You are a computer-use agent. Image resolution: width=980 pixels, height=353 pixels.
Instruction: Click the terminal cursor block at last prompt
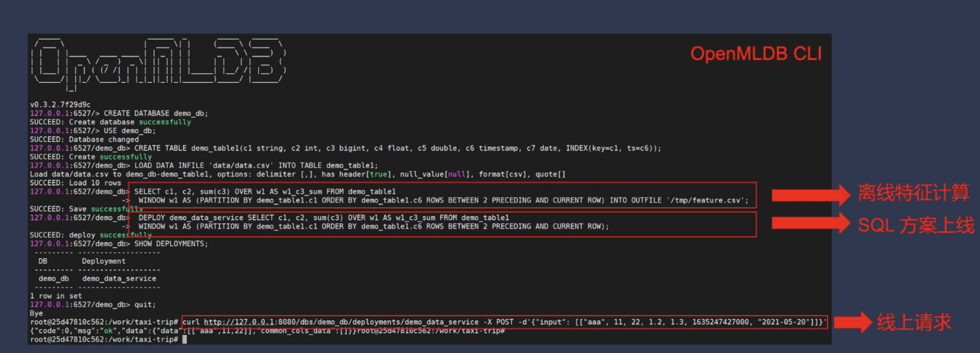[x=184, y=340]
